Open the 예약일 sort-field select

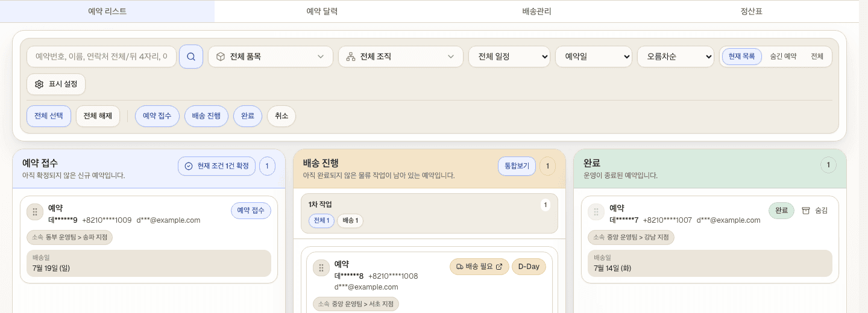pyautogui.click(x=594, y=57)
